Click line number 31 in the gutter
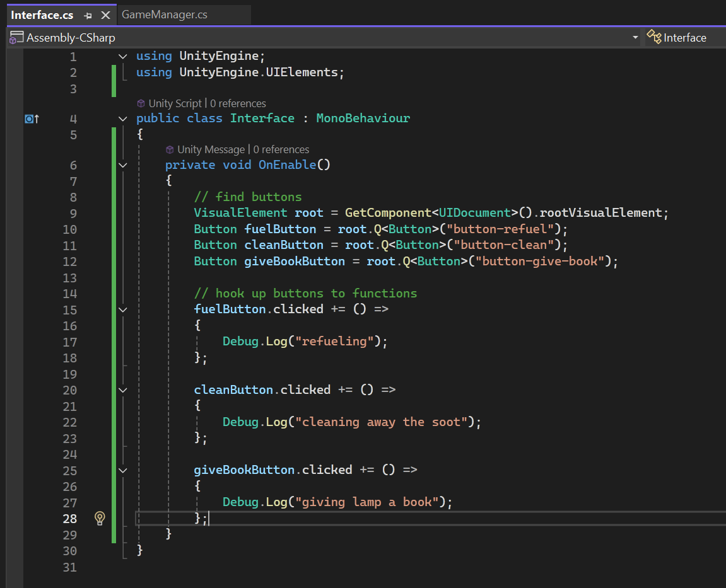 point(70,567)
